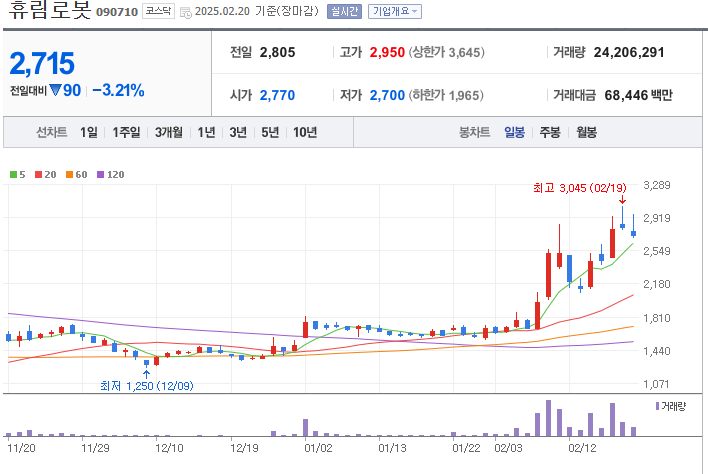The width and height of the screenshot is (708, 474).
Task: Switch to the 월봉 candle chart
Action: click(587, 132)
